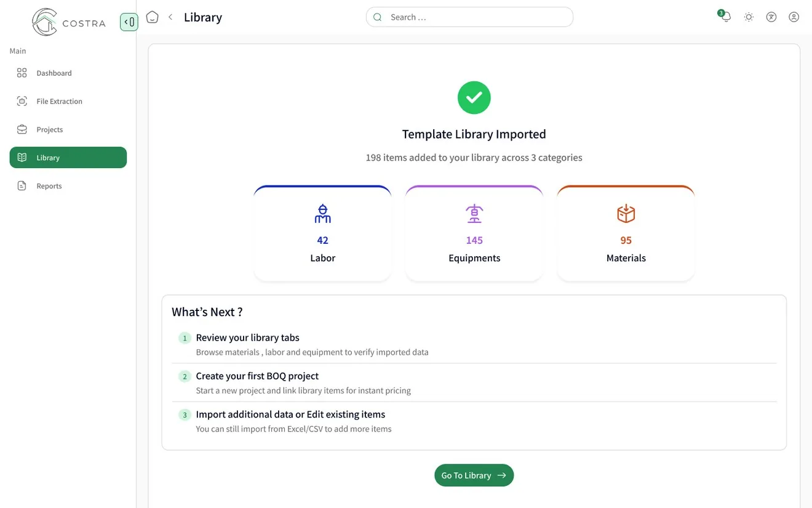Toggle light/dark theme sun icon
This screenshot has height=508, width=812.
749,17
